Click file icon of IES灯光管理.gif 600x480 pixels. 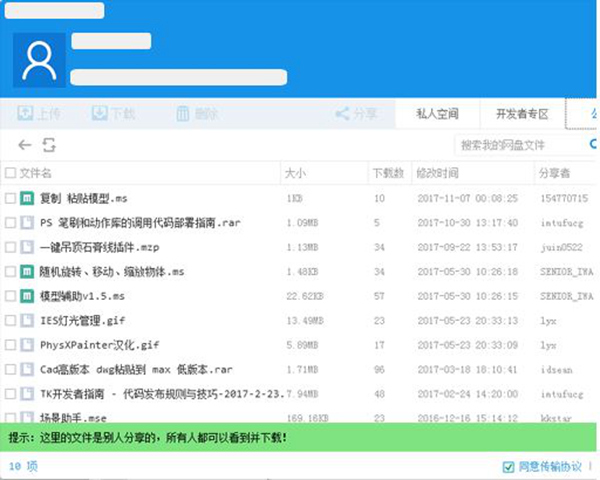pyautogui.click(x=27, y=320)
